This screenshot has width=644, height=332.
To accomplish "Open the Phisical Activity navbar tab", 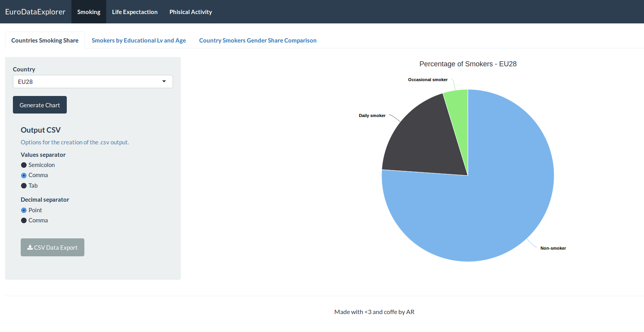I will [191, 12].
